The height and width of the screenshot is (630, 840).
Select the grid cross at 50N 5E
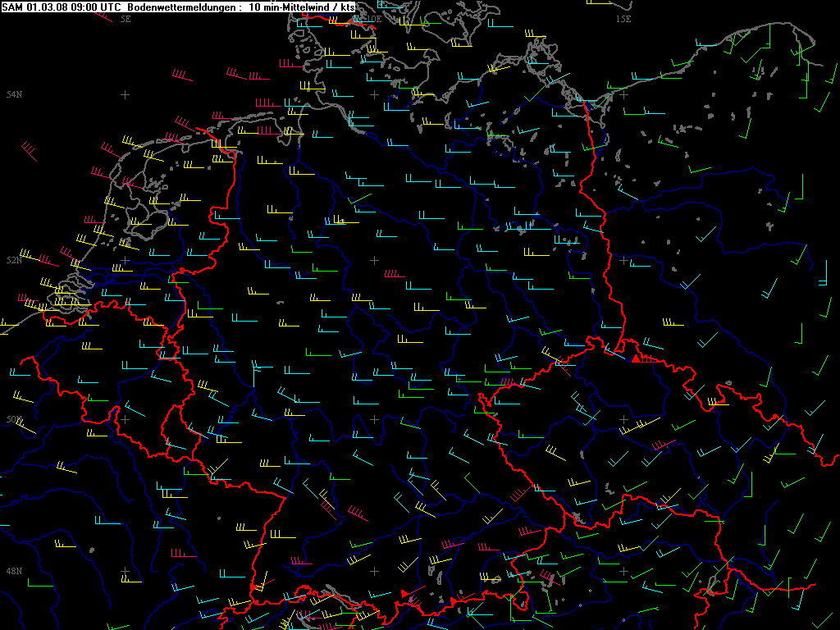tap(125, 419)
